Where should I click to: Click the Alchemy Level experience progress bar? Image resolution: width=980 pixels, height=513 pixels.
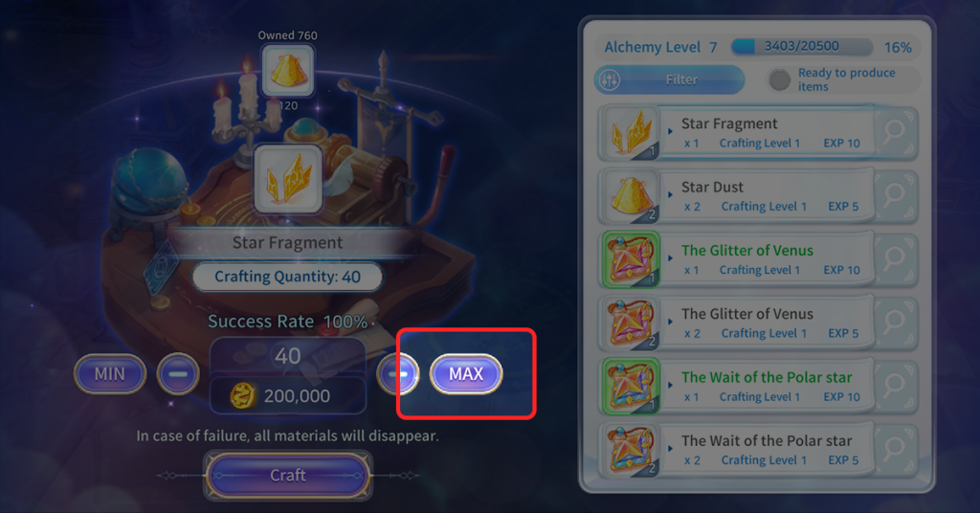point(801,46)
